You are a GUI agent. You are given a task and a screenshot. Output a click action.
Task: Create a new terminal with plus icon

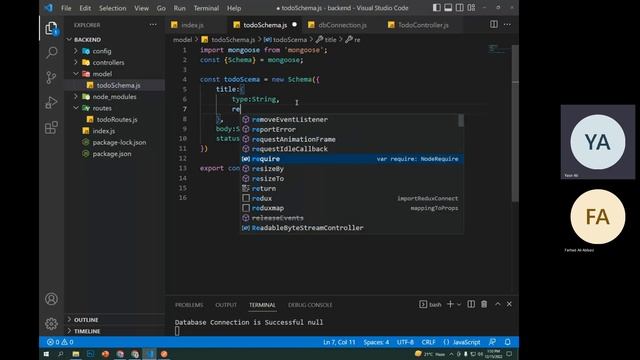coord(450,304)
